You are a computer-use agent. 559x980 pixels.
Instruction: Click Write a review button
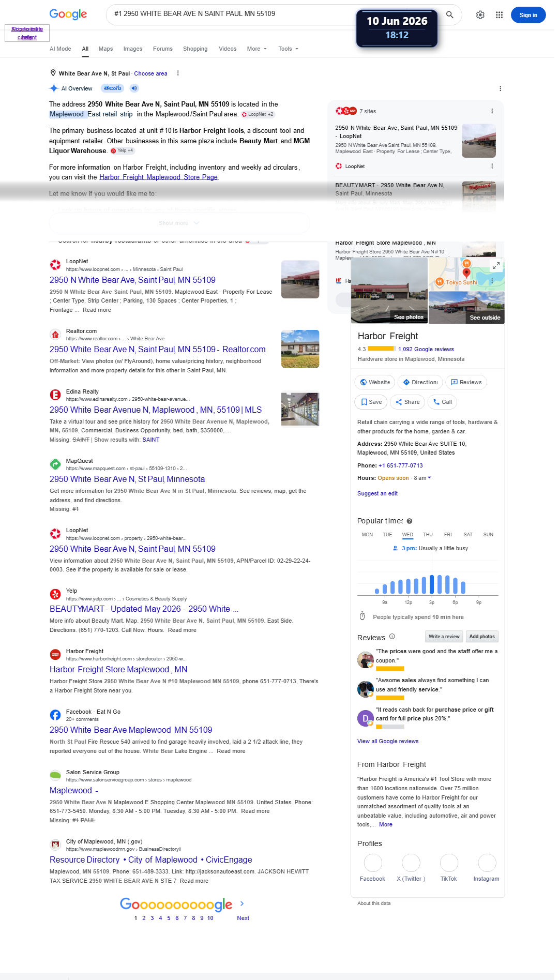444,637
